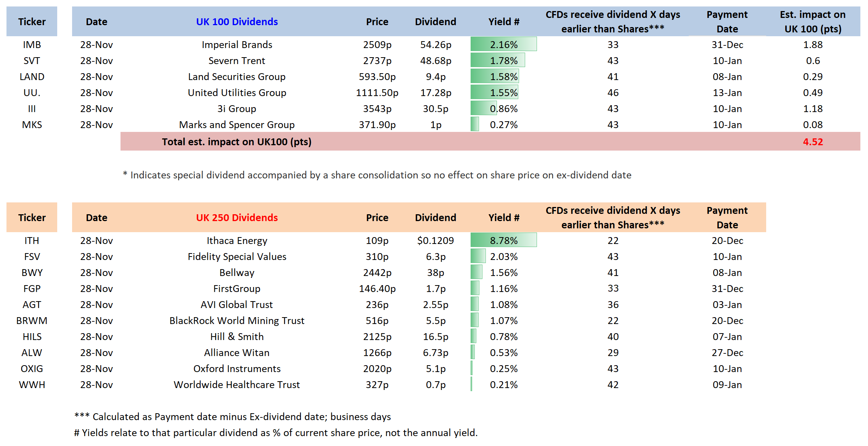Select the 03-Jan payment date cell
The image size is (868, 446).
pyautogui.click(x=727, y=305)
